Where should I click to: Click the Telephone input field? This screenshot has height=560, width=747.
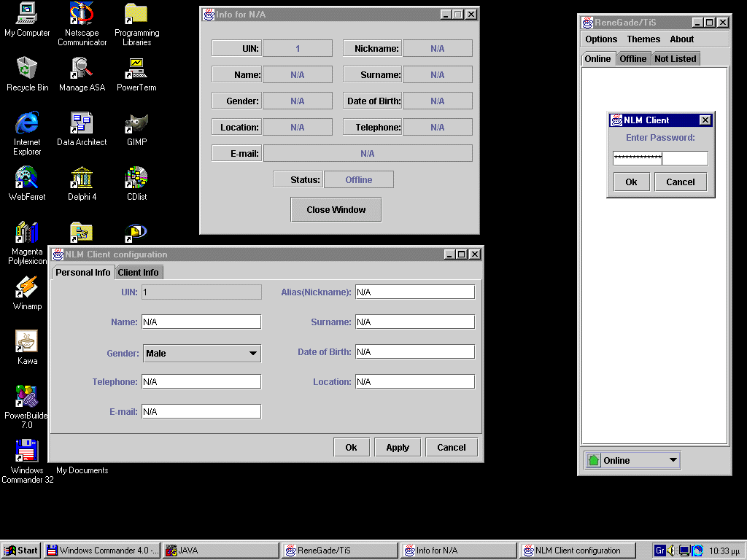[x=201, y=381]
